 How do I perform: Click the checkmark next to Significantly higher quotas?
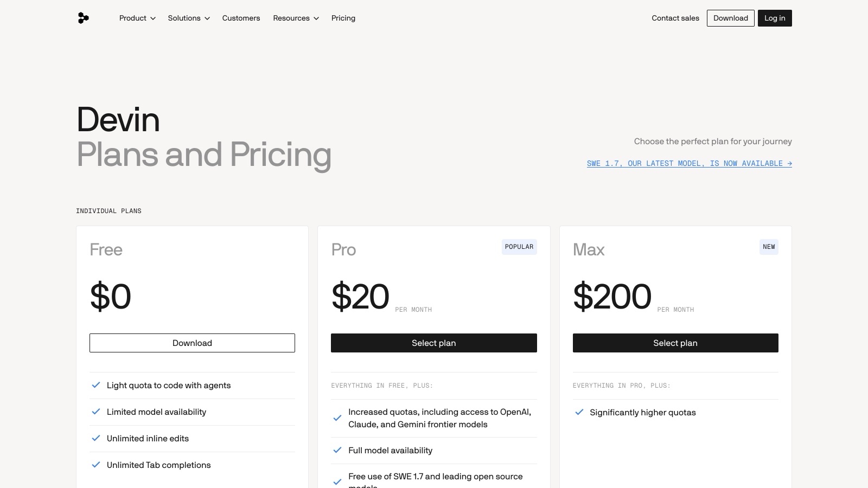tap(579, 412)
